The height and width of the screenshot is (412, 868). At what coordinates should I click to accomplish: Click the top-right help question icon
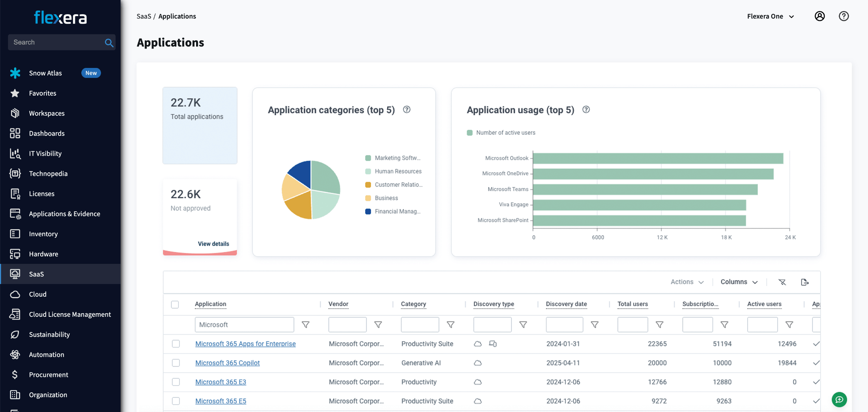[844, 16]
